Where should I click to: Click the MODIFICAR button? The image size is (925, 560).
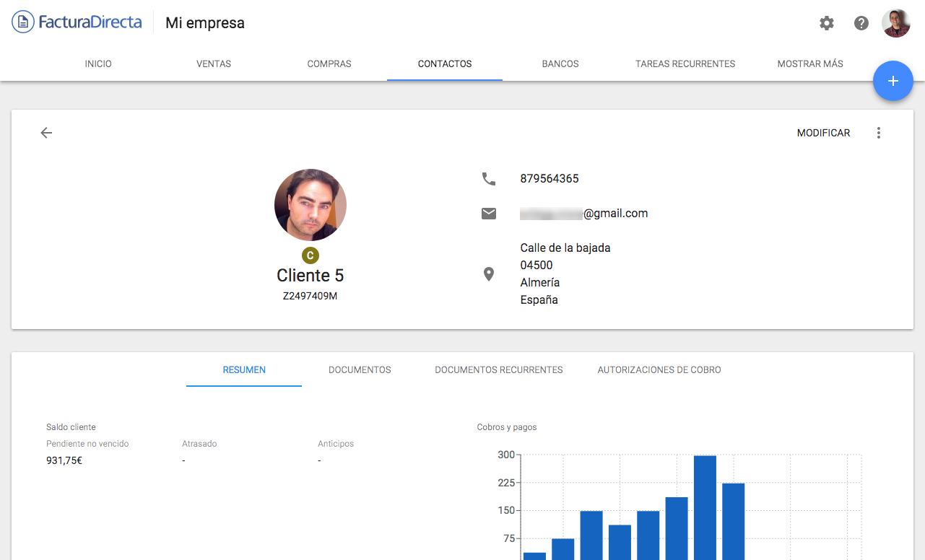pyautogui.click(x=824, y=133)
